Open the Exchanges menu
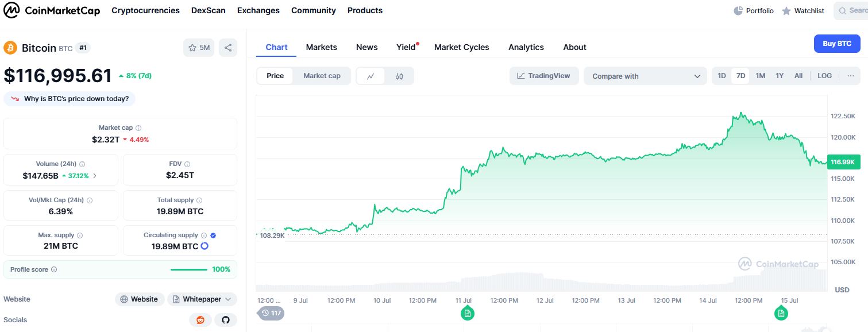868x332 pixels. click(259, 10)
